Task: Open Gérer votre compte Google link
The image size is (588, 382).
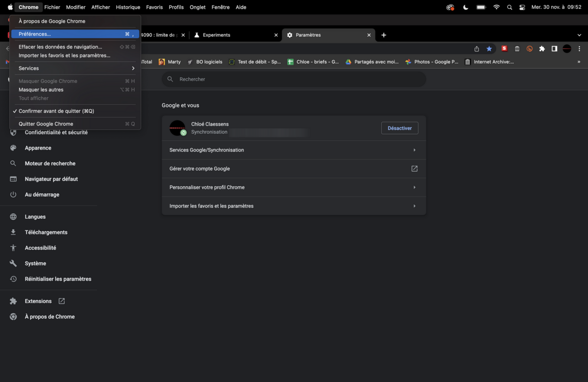Action: 294,169
